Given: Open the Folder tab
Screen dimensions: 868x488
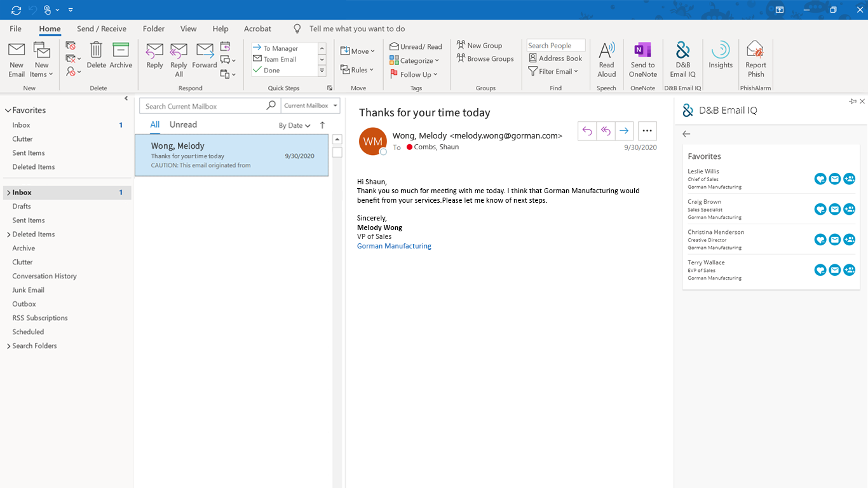Looking at the screenshot, I should [154, 29].
